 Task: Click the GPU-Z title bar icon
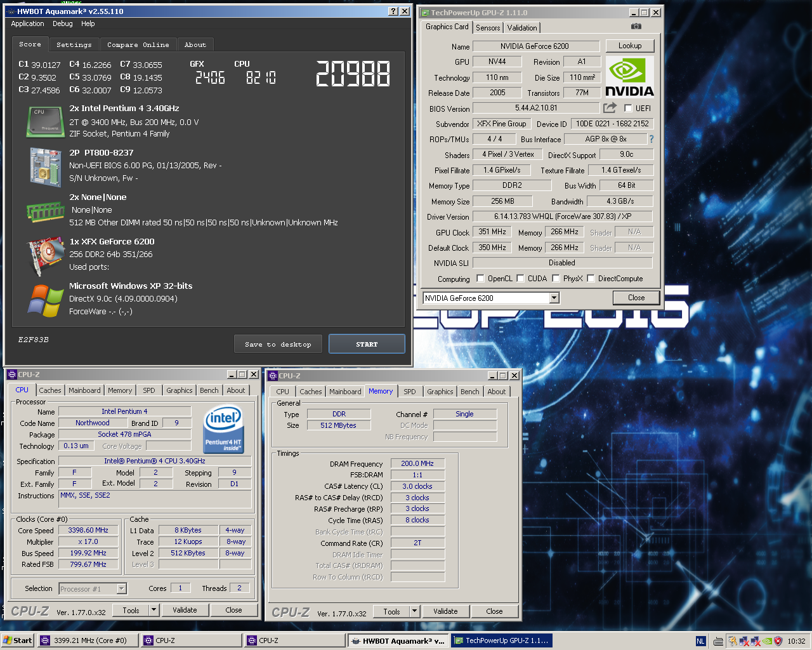(425, 13)
